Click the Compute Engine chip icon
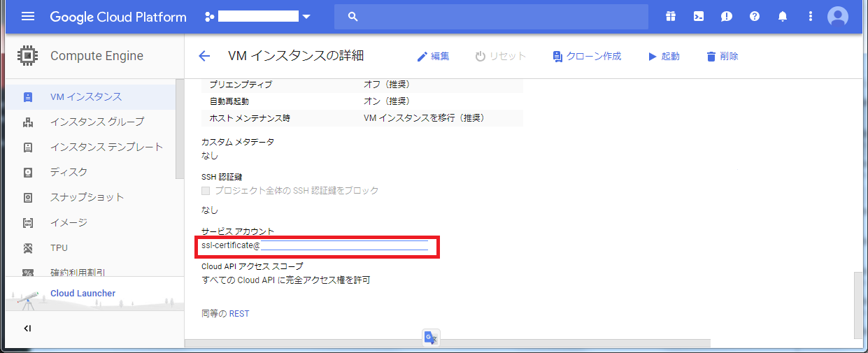 point(27,56)
